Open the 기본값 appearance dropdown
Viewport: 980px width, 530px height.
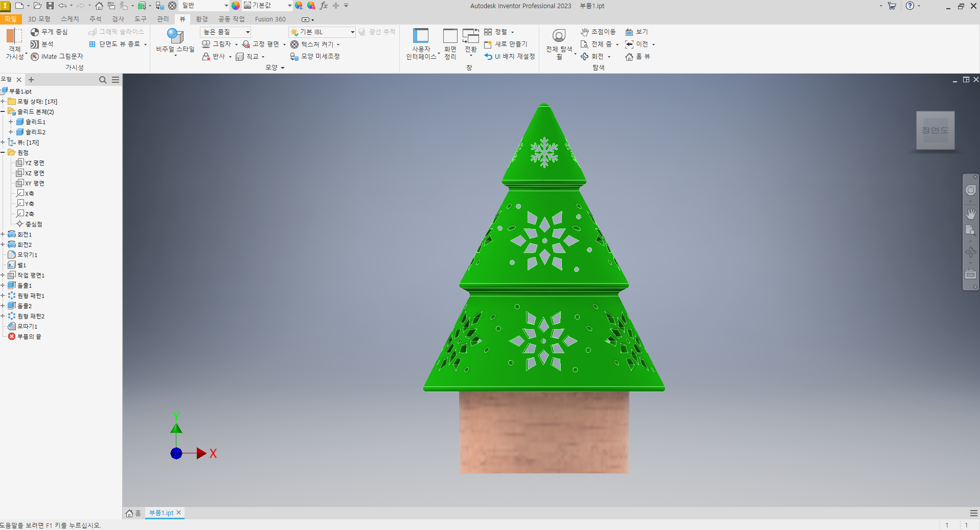pyautogui.click(x=267, y=6)
